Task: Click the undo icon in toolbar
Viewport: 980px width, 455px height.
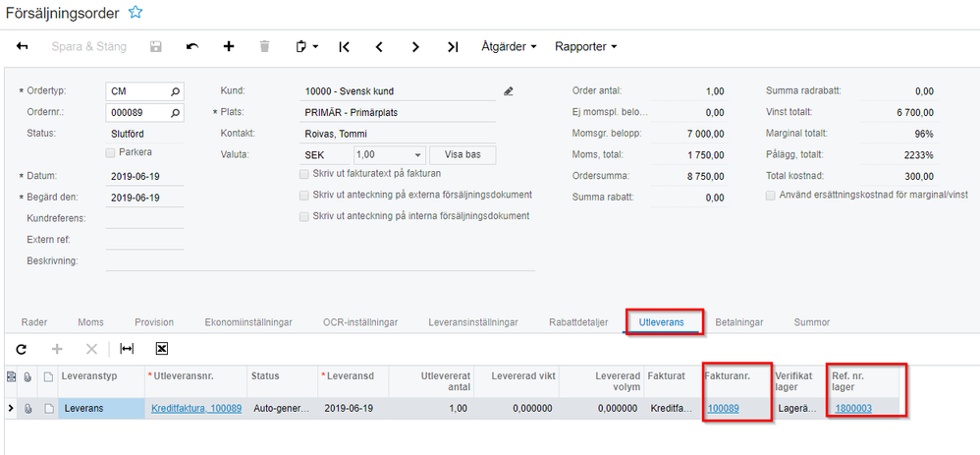Action: (192, 46)
